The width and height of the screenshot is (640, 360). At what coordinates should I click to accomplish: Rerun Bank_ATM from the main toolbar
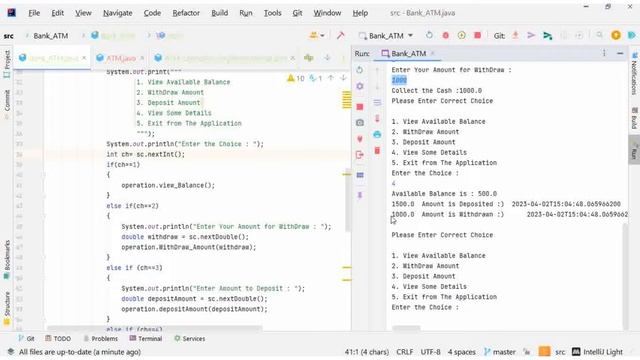429,36
